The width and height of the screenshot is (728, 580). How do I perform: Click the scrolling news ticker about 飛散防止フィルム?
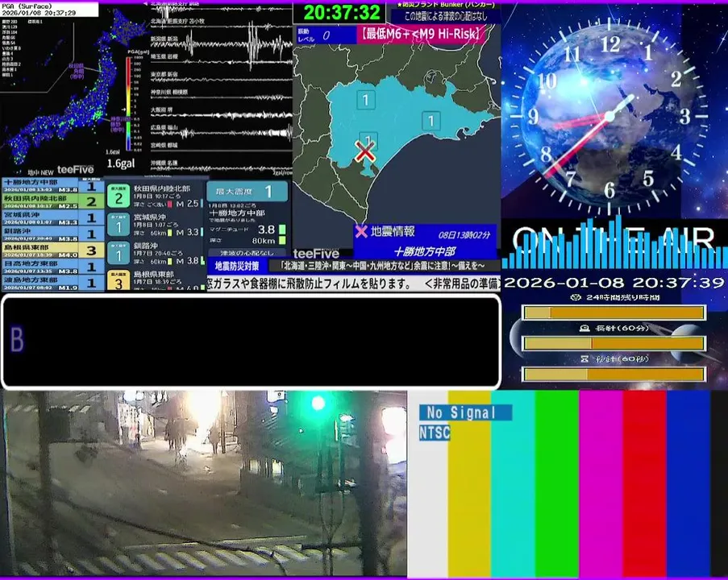(x=353, y=284)
